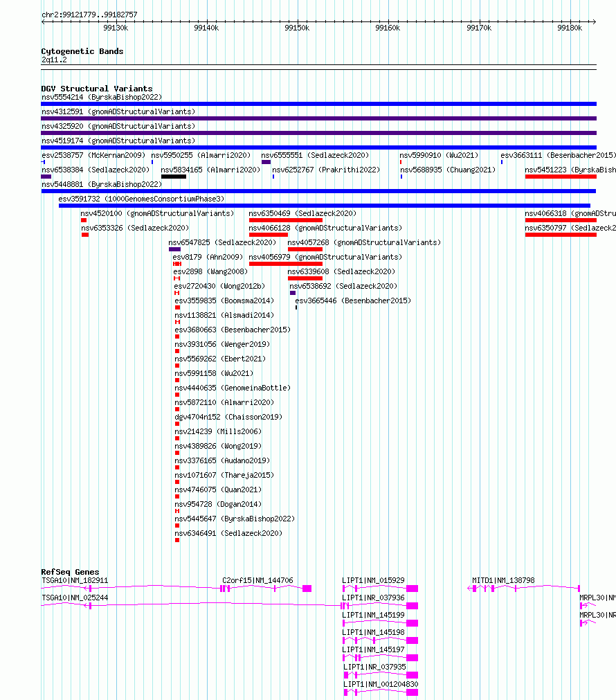Click nsv1071607 (Thareja2015) label
Screen dimensions: 616x700
click(224, 475)
